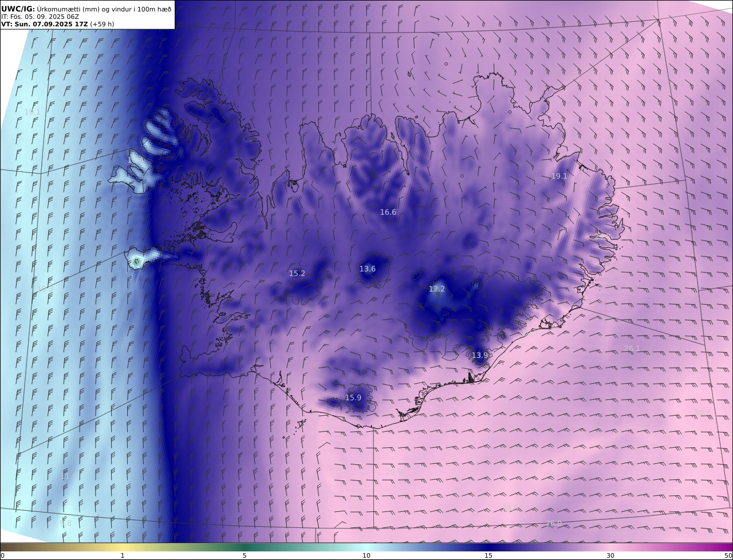
Task: Click the 'IT: Fös. 05. 09. 2025 06Z' line
Action: click(x=40, y=17)
